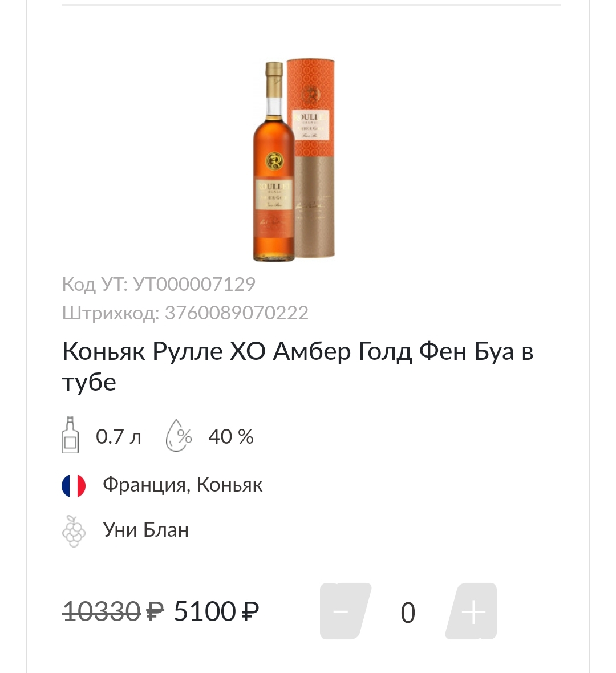The height and width of the screenshot is (673, 616).
Task: Tap the crossed-out old price 10330 ₽
Action: coord(112,612)
